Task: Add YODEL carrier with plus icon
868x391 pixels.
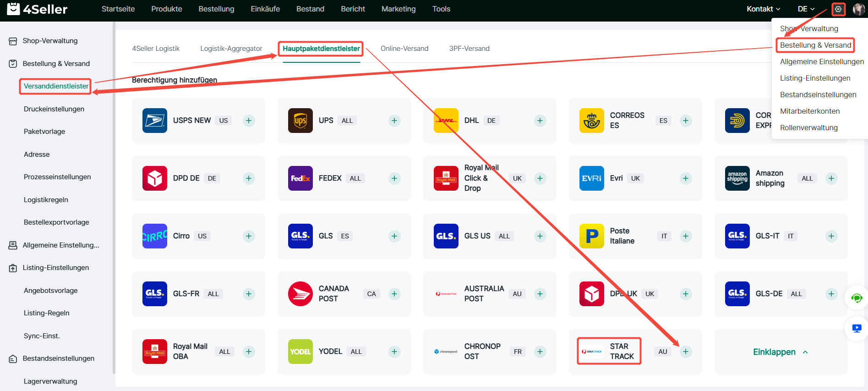Action: 394,352
